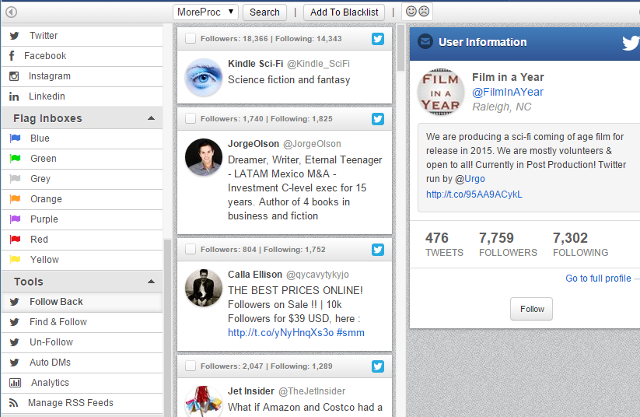
Task: Click Twitter bird icon on JorgeOlson card
Action: tap(379, 118)
